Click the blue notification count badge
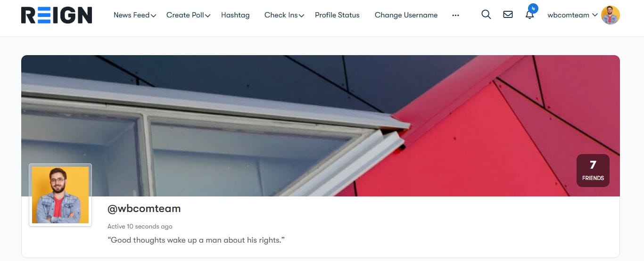 [x=533, y=8]
